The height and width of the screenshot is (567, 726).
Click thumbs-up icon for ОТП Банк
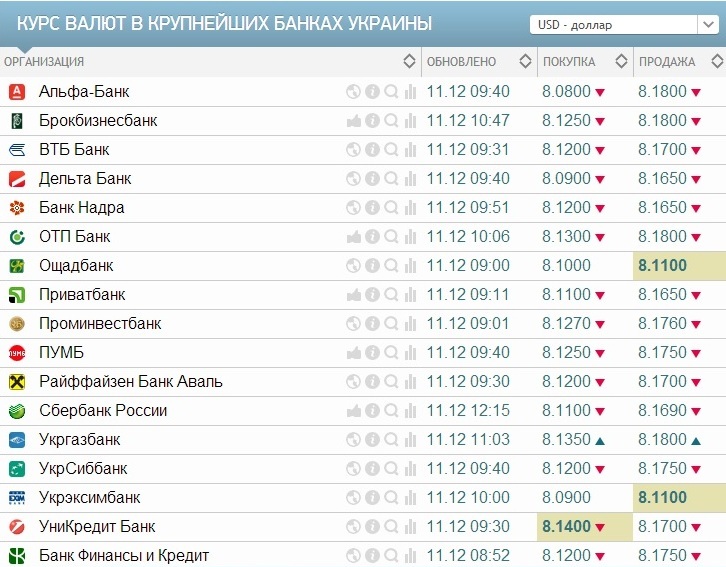pos(353,237)
